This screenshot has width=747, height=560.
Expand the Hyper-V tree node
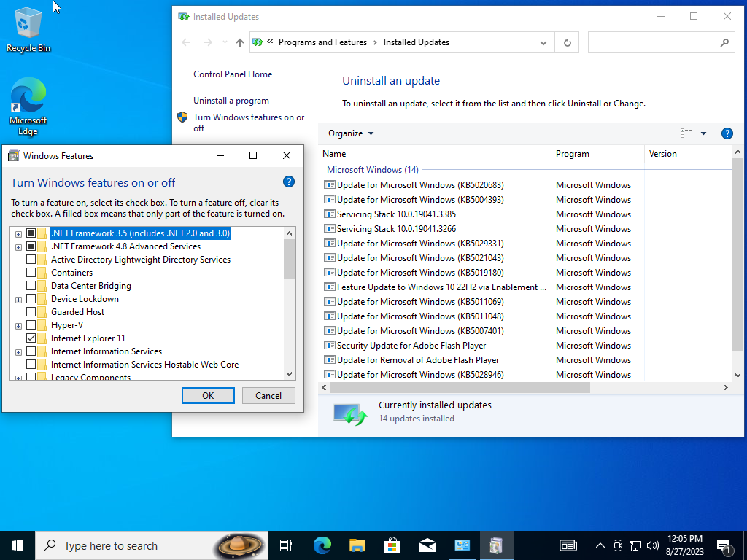point(18,326)
